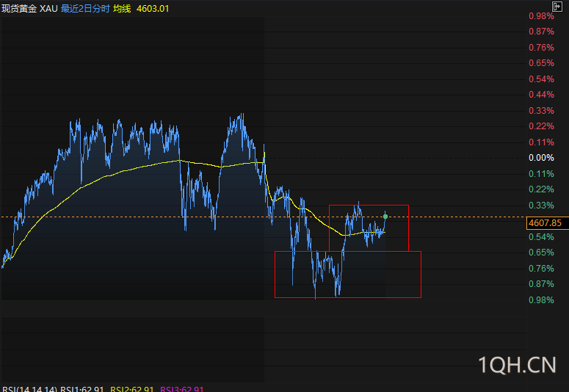Click the 4603.01 moving average value
Image resolution: width=569 pixels, height=392 pixels.
153,9
